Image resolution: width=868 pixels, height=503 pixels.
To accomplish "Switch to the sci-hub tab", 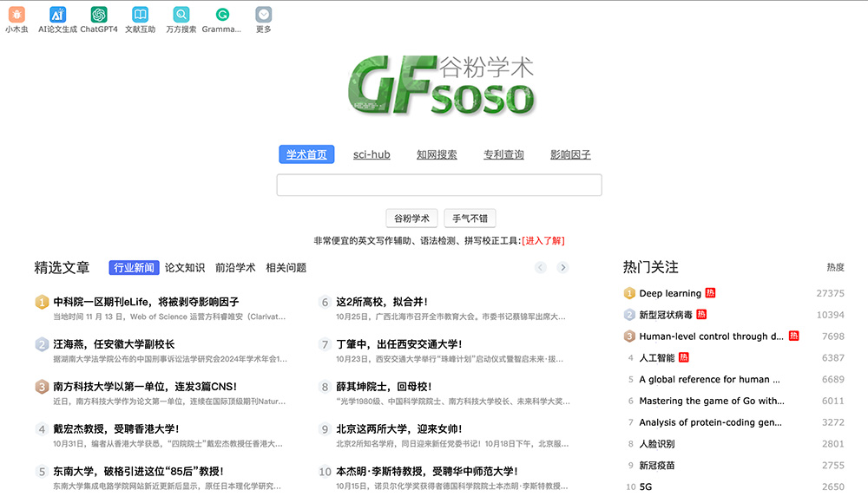I will 372,154.
